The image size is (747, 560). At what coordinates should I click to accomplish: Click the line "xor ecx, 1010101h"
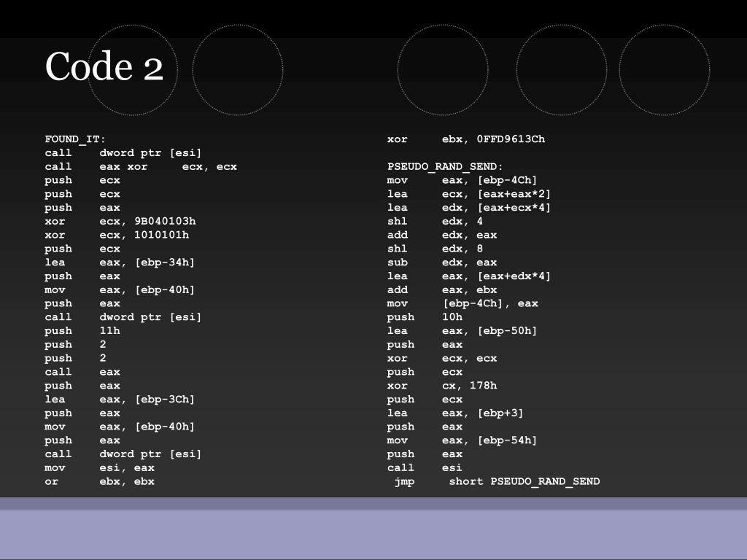tap(117, 235)
